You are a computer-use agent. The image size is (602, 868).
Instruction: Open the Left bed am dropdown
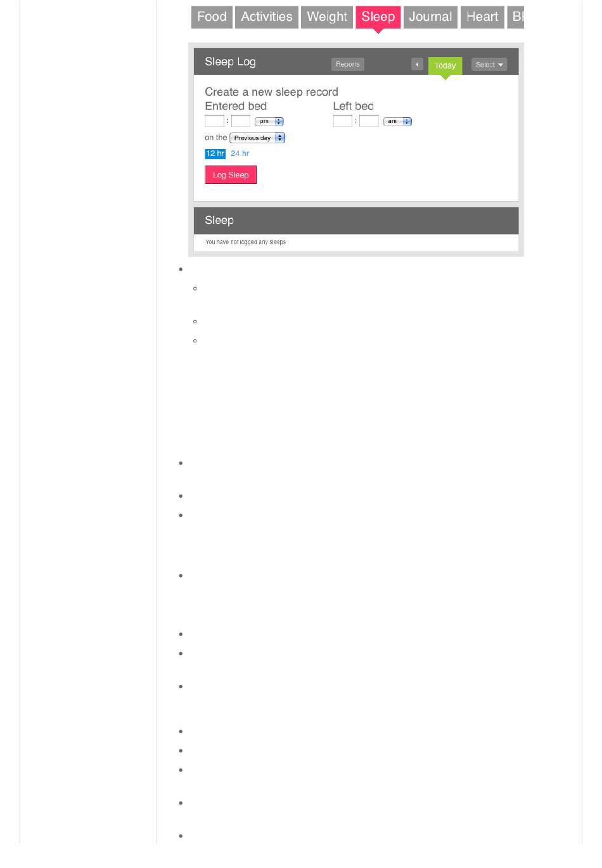click(398, 121)
